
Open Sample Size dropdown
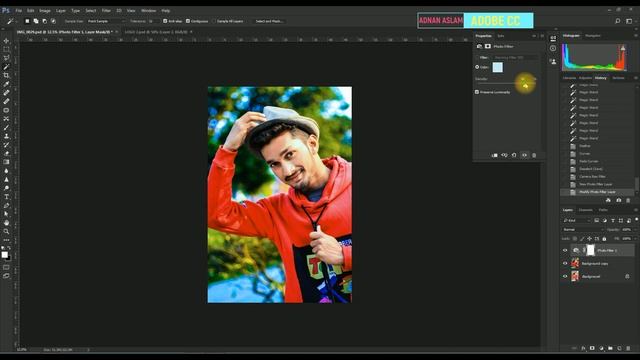tap(106, 21)
